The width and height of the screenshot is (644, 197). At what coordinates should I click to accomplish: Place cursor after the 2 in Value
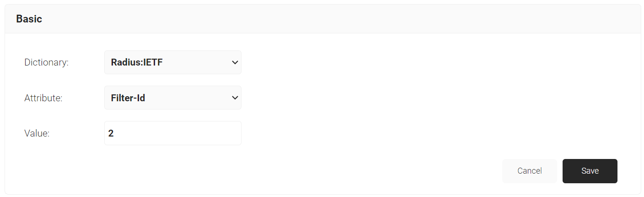pos(114,133)
